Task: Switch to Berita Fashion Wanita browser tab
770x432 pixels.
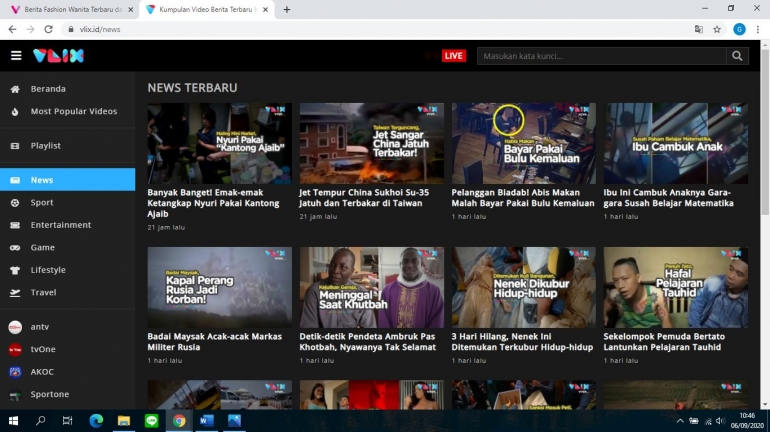Action: point(71,9)
